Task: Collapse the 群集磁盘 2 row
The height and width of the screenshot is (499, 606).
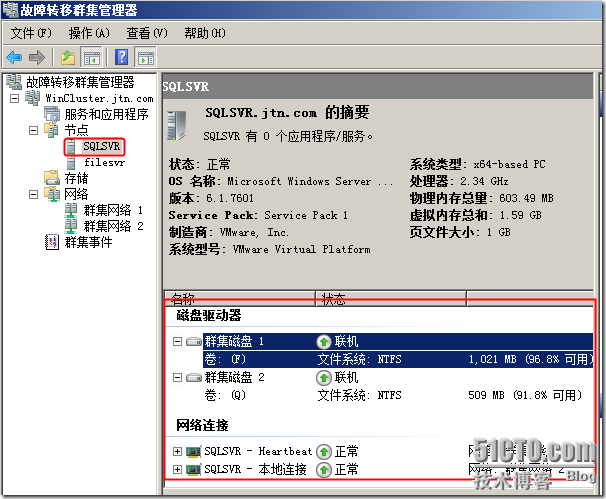Action: click(x=177, y=378)
